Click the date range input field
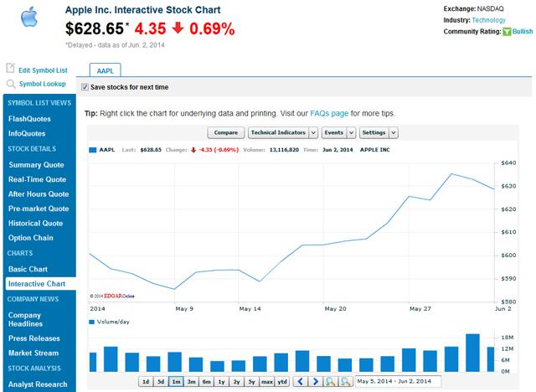 (x=398, y=382)
